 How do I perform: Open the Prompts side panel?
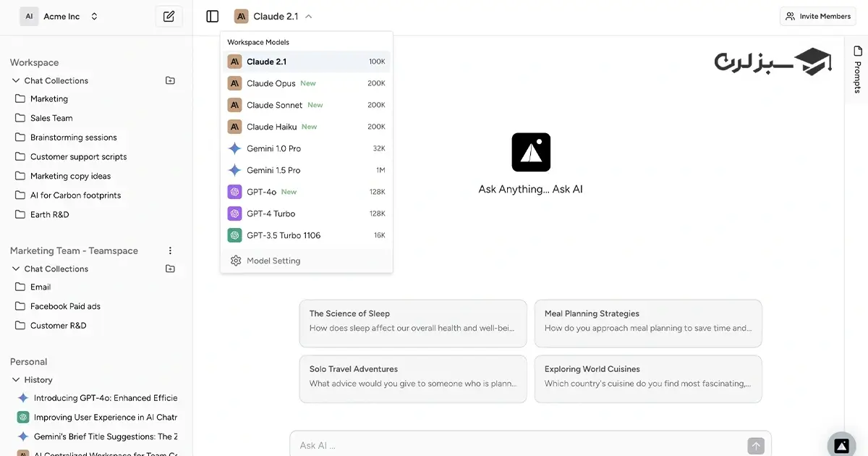point(857,69)
